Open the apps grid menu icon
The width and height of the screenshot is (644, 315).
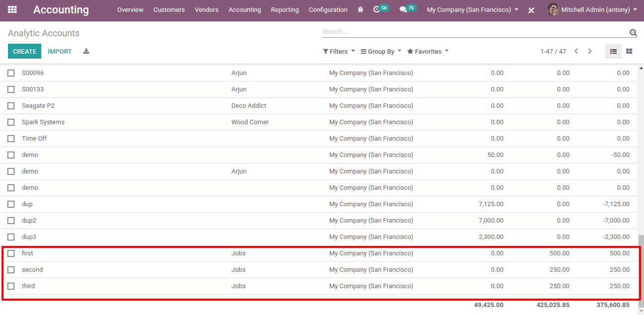(x=12, y=9)
